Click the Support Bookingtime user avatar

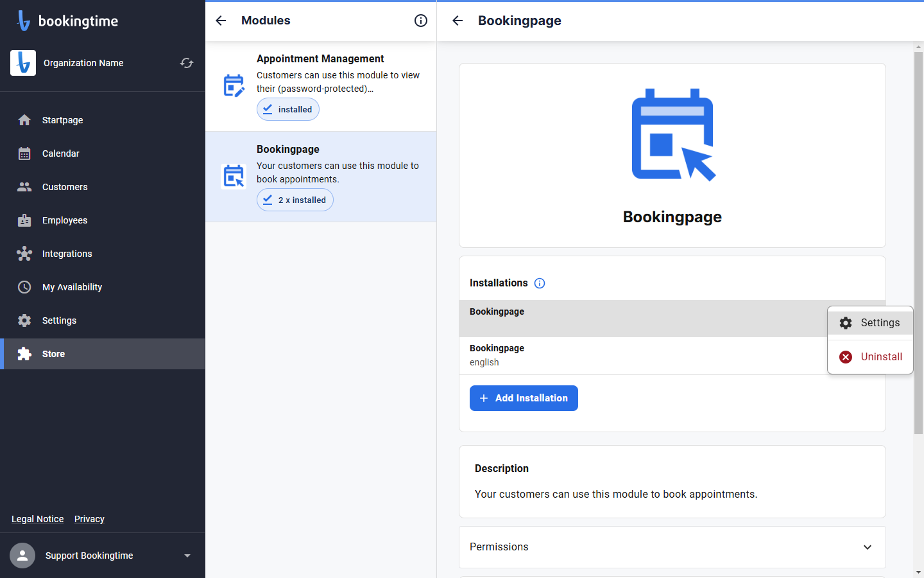[x=22, y=556]
